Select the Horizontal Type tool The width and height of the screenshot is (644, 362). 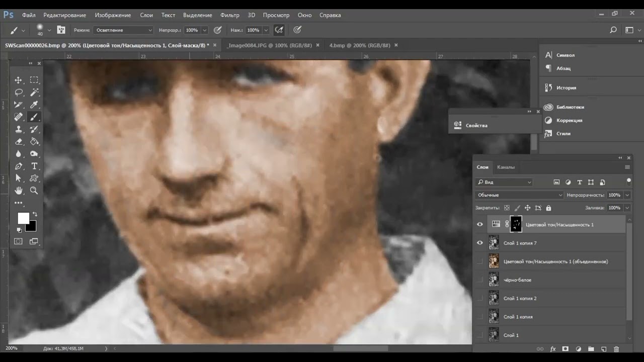[34, 166]
